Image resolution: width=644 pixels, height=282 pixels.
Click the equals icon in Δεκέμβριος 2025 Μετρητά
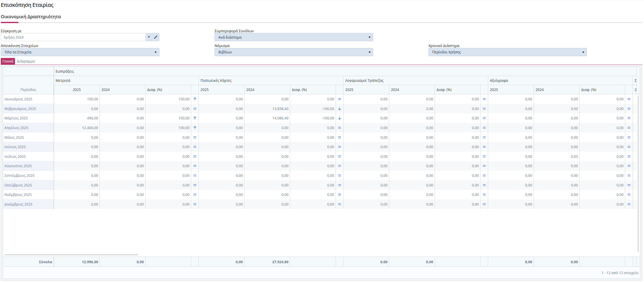pos(195,204)
